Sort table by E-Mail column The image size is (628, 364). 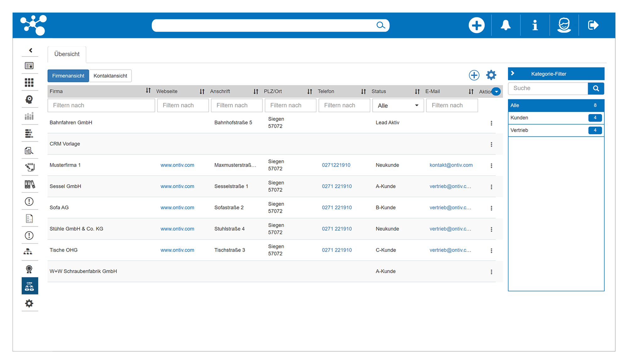click(471, 91)
